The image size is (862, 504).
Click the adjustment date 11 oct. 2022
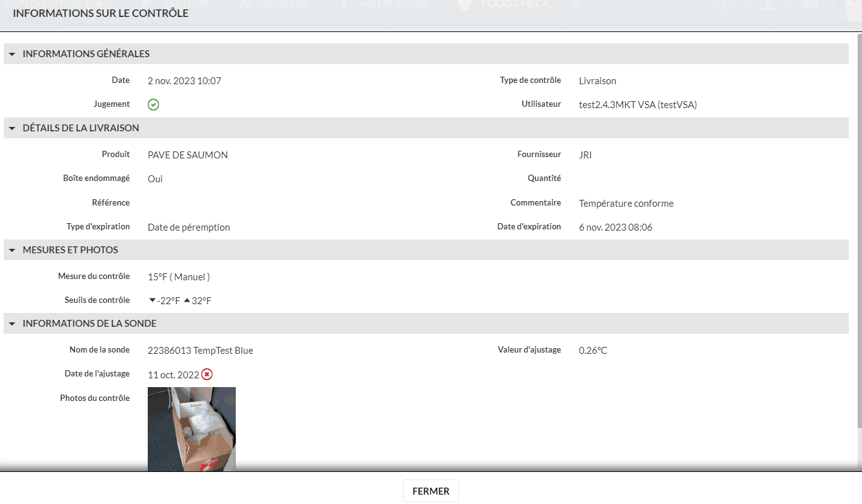(x=174, y=375)
